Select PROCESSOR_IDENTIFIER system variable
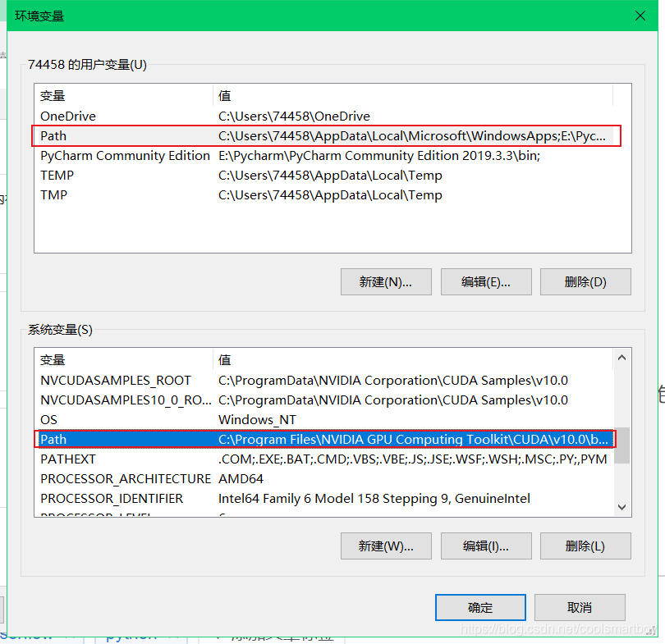This screenshot has width=665, height=644. [x=324, y=498]
